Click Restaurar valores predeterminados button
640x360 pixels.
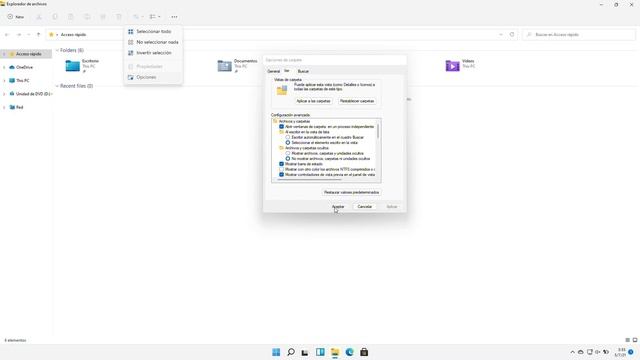[x=351, y=192]
